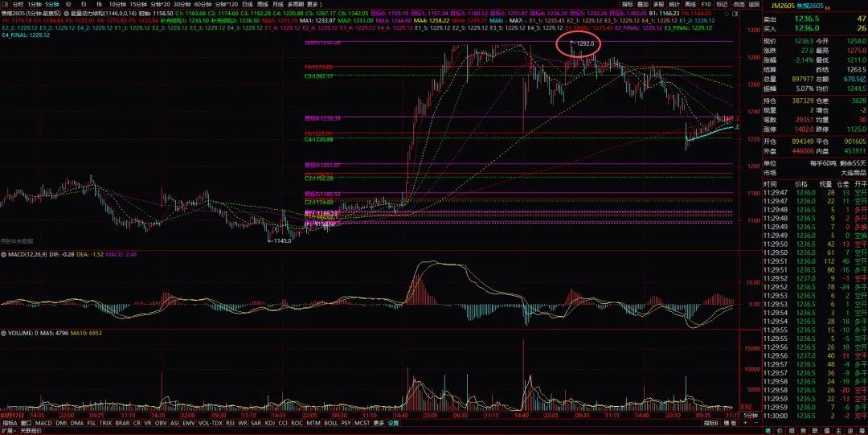Switch to 周线 weekly chart
868x435 pixels.
(262, 5)
